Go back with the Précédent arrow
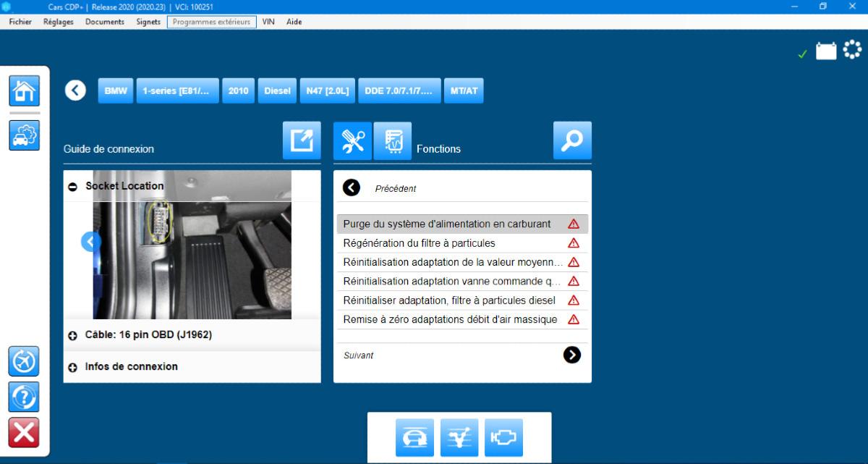This screenshot has height=464, width=868. tap(351, 188)
